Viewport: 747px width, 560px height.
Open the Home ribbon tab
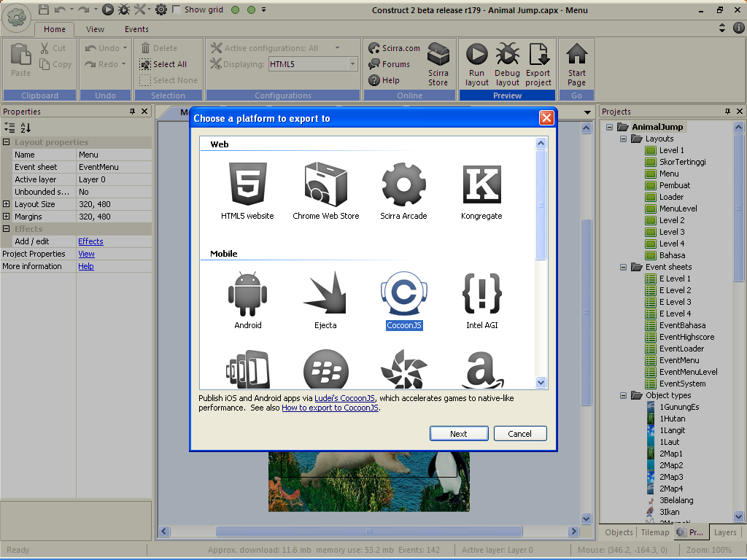click(x=54, y=29)
